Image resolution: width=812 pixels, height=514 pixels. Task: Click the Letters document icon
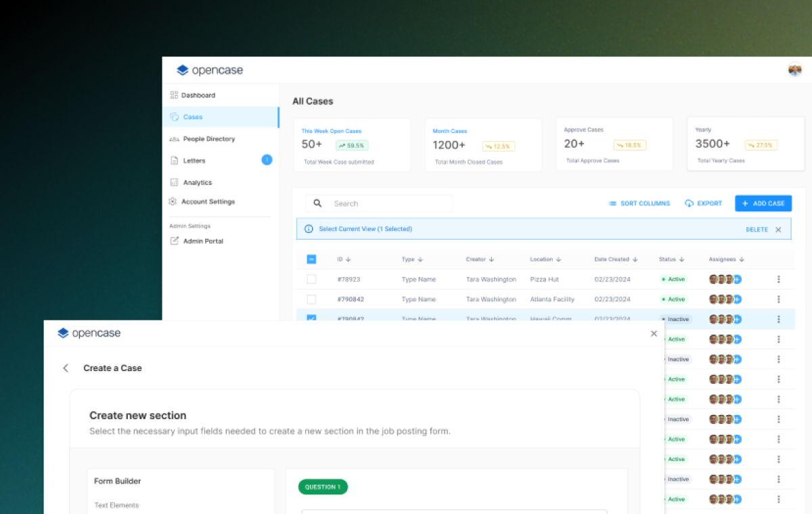(x=174, y=160)
